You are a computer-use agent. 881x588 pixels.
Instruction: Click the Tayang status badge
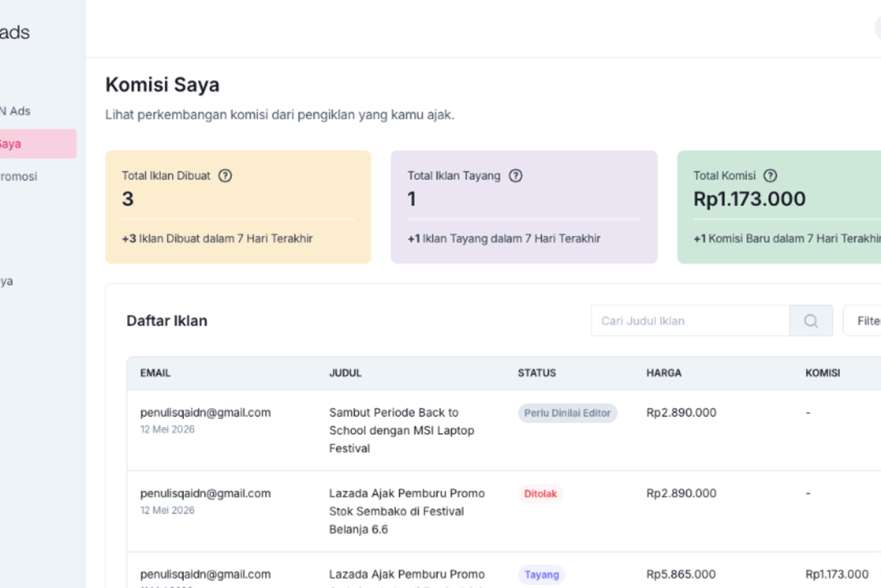[x=542, y=575]
